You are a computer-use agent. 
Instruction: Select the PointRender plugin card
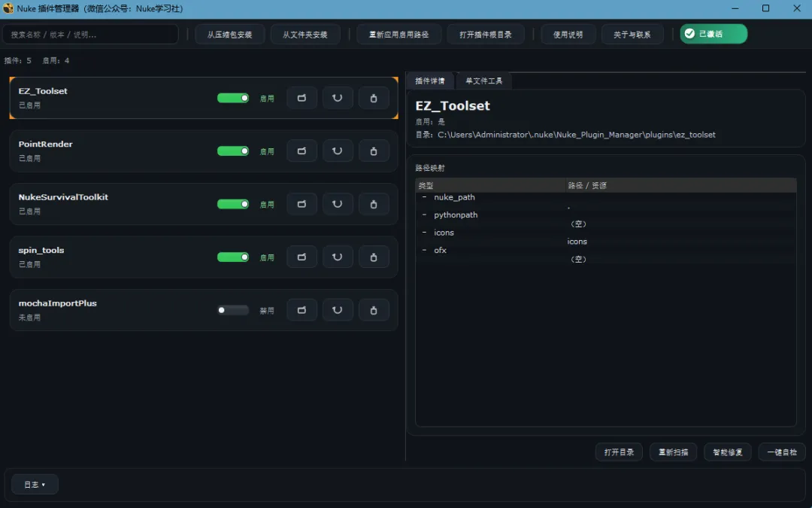(x=204, y=151)
